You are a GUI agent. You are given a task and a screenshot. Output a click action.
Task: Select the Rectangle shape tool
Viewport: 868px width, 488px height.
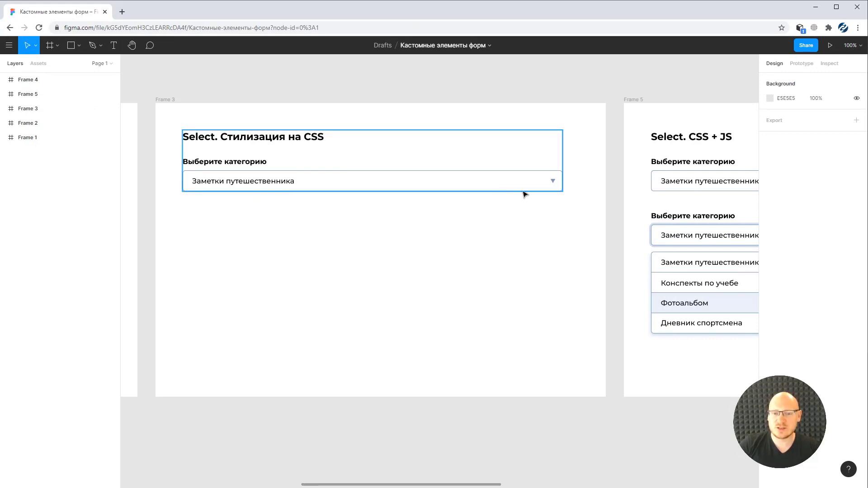(x=71, y=45)
